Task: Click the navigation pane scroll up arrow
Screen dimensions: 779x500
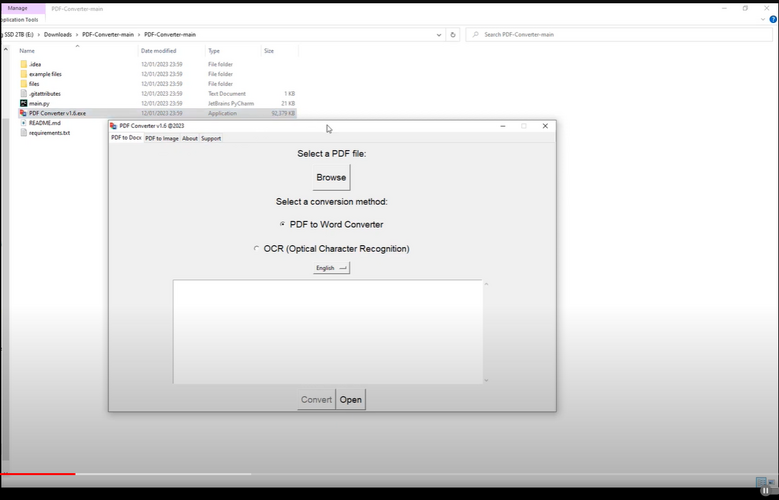Action: pyautogui.click(x=5, y=50)
